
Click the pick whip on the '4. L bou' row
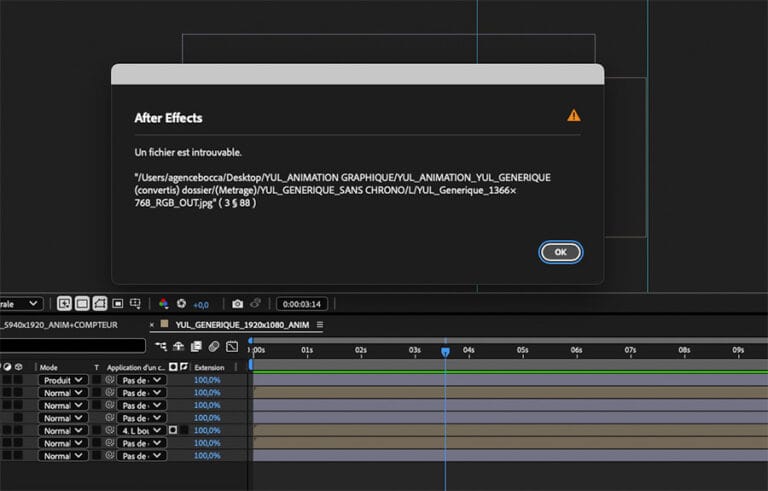coord(110,431)
